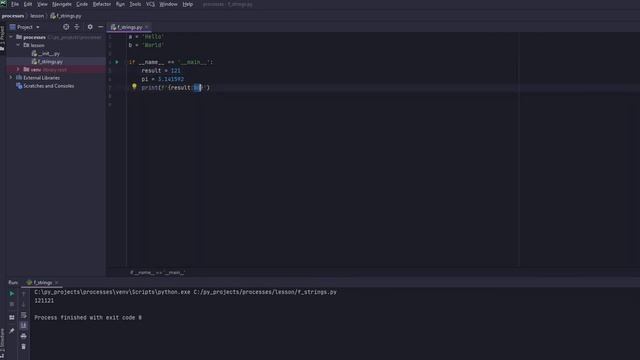Click the collapse all icon in Project panel
Image resolution: width=640 pixels, height=360 pixels.
click(77, 27)
